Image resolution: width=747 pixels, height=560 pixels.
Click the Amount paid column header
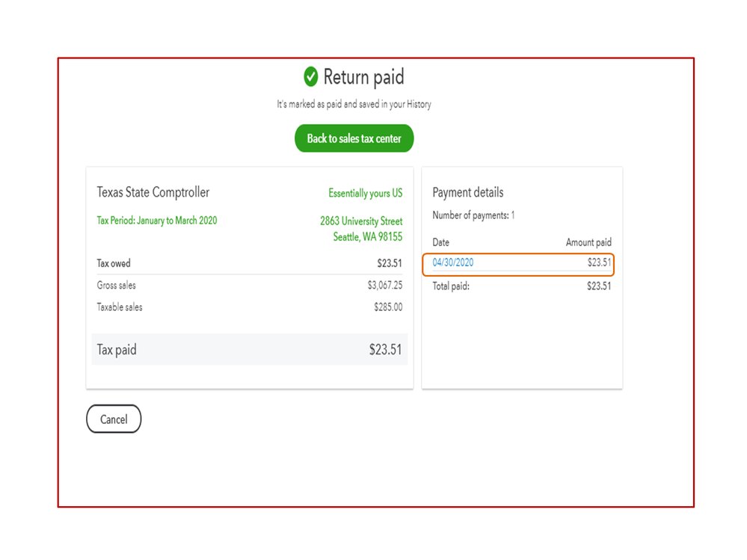click(x=588, y=242)
